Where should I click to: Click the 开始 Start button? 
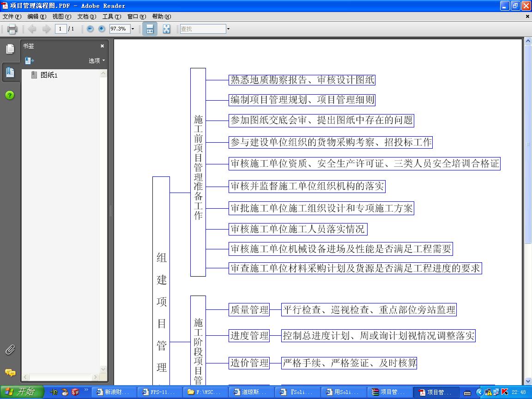pos(21,392)
